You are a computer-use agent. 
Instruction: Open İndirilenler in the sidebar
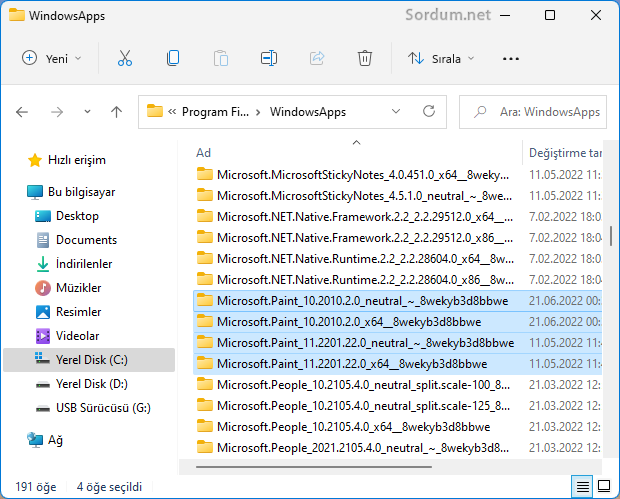(x=84, y=264)
